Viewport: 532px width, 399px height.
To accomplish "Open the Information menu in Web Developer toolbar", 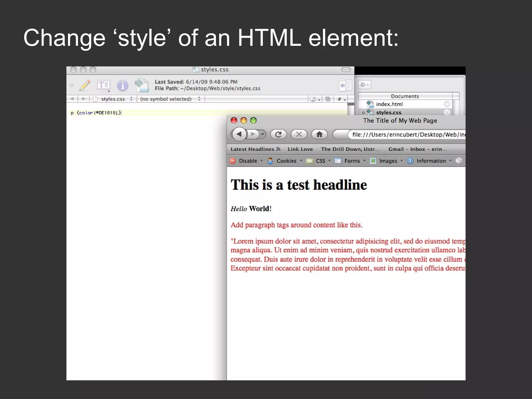I will (x=429, y=161).
